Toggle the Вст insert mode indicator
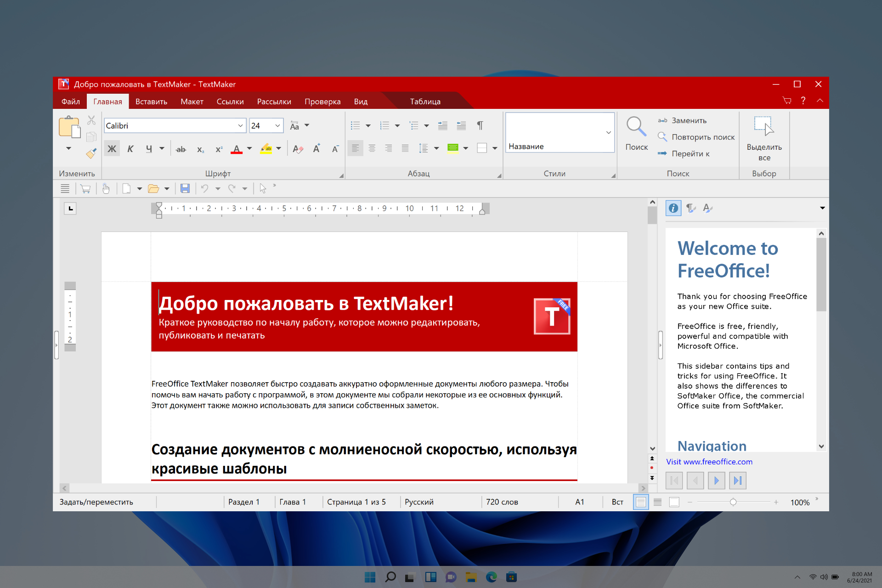The image size is (882, 588). tap(617, 502)
